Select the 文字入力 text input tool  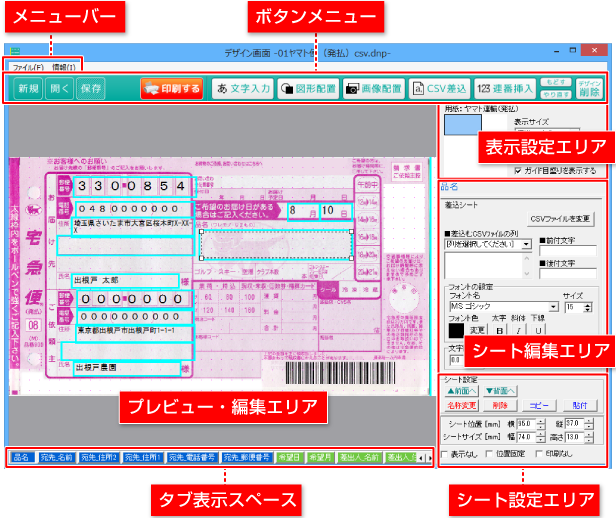(x=243, y=89)
